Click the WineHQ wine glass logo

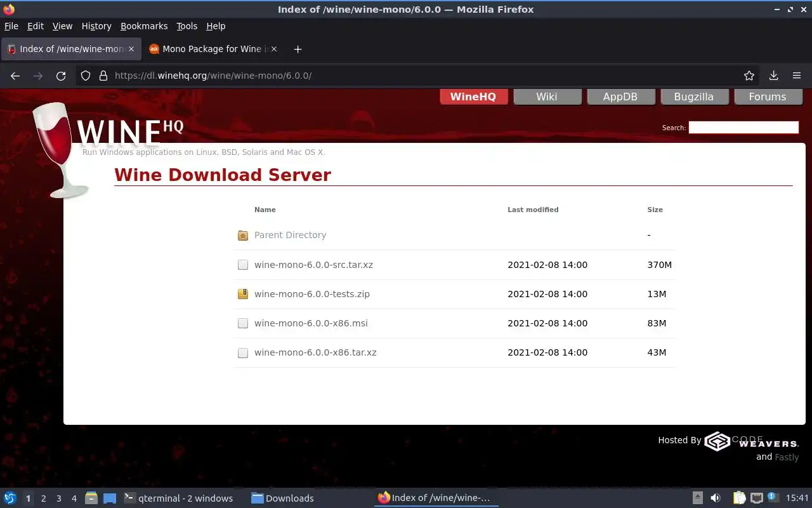(x=60, y=150)
